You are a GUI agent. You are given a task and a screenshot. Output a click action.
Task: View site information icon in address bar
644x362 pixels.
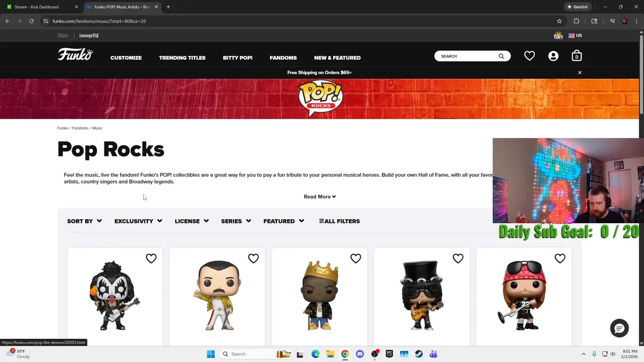[46, 21]
